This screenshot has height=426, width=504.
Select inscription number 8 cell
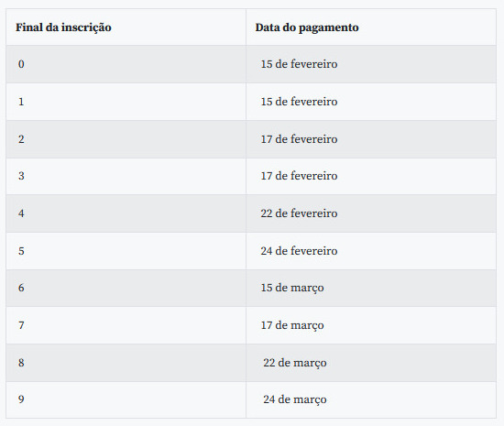coord(126,363)
